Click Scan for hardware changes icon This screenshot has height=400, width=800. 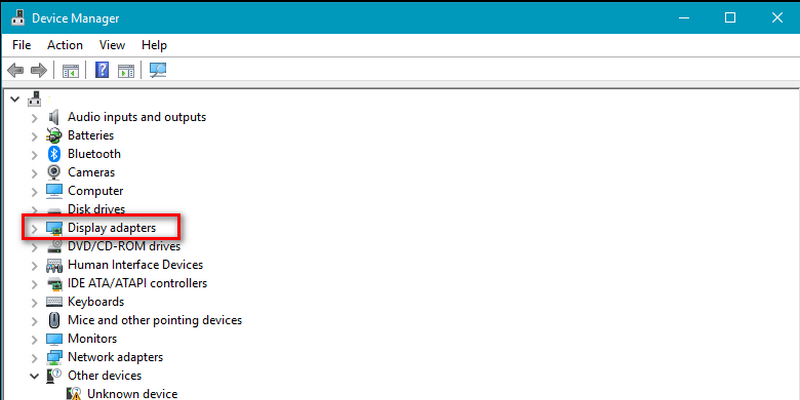[158, 70]
